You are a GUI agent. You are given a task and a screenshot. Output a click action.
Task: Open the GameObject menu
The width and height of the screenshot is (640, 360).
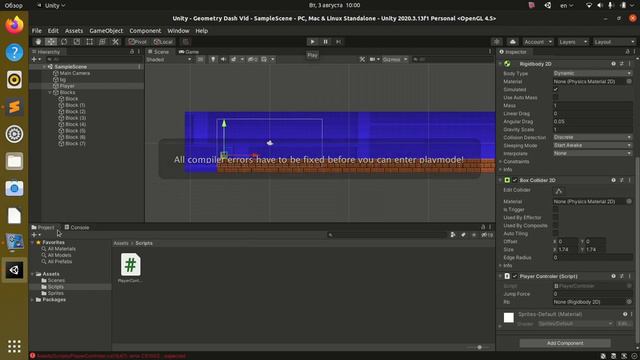click(106, 31)
